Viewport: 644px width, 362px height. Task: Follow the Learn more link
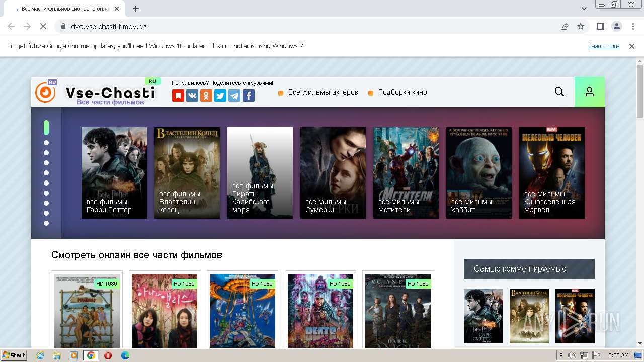click(604, 46)
